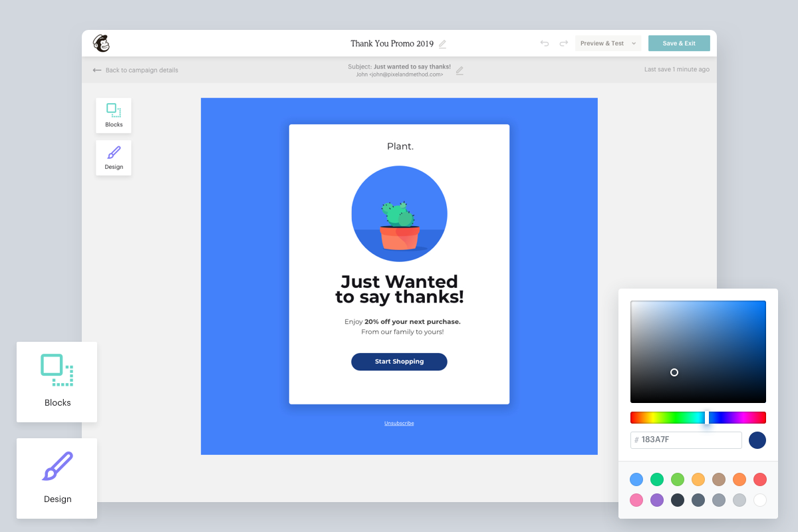Open the Design sidebar panel
This screenshot has width=798, height=532.
pyautogui.click(x=113, y=158)
